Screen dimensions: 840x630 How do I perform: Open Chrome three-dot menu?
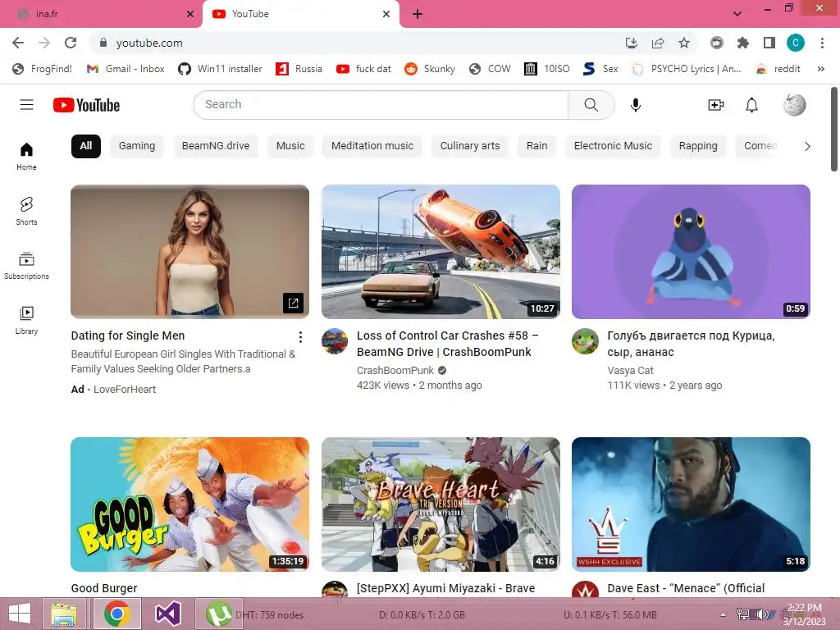[822, 43]
